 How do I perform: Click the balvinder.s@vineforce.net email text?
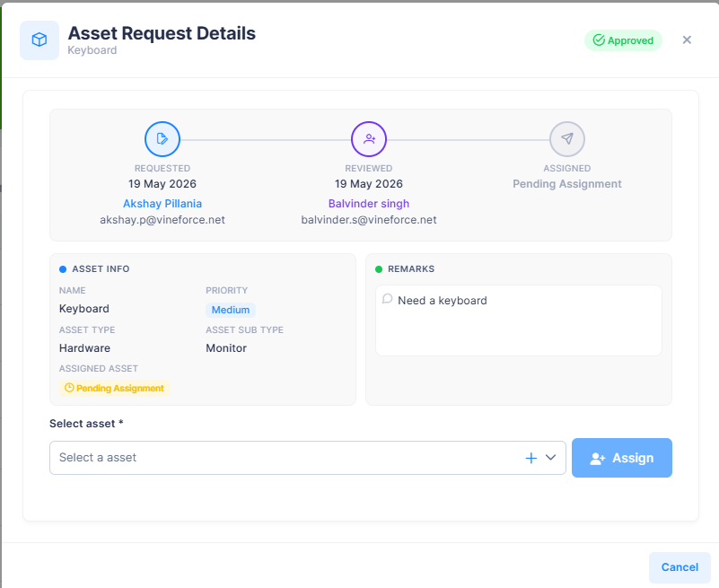coord(369,220)
